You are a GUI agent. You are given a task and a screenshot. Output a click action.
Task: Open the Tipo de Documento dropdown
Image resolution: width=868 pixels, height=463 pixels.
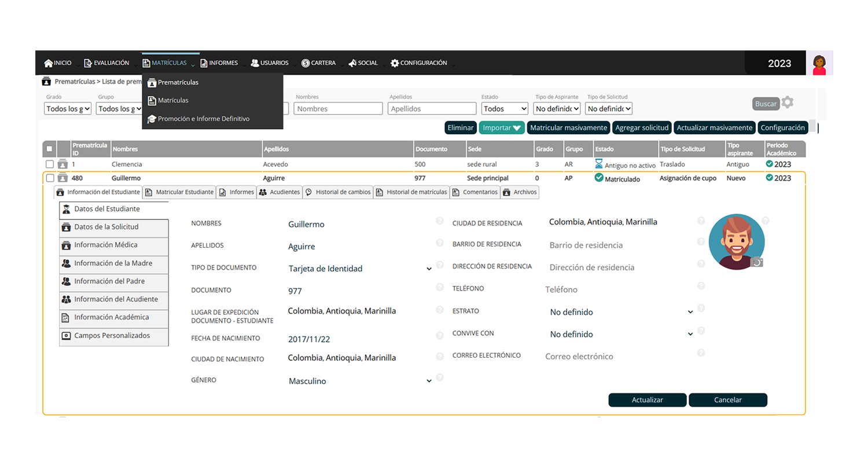360,269
